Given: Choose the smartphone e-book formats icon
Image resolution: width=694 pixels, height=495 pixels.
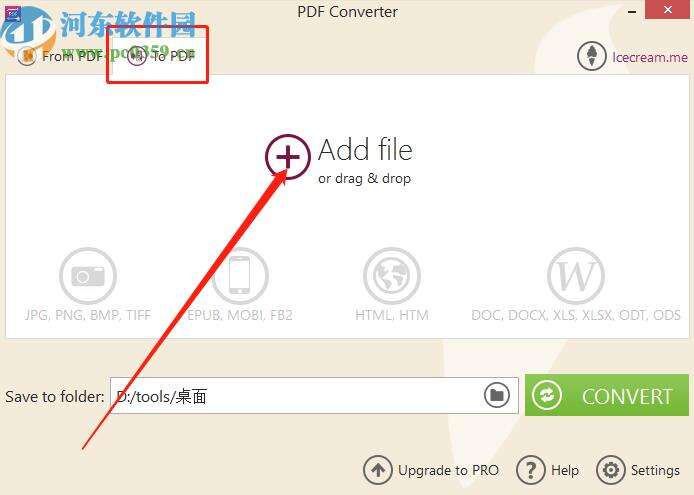Looking at the screenshot, I should (x=239, y=275).
